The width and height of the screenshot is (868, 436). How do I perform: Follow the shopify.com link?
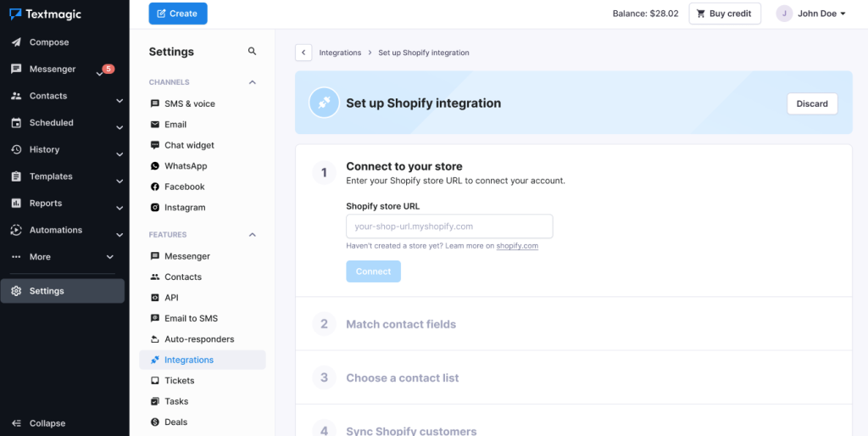(x=517, y=246)
